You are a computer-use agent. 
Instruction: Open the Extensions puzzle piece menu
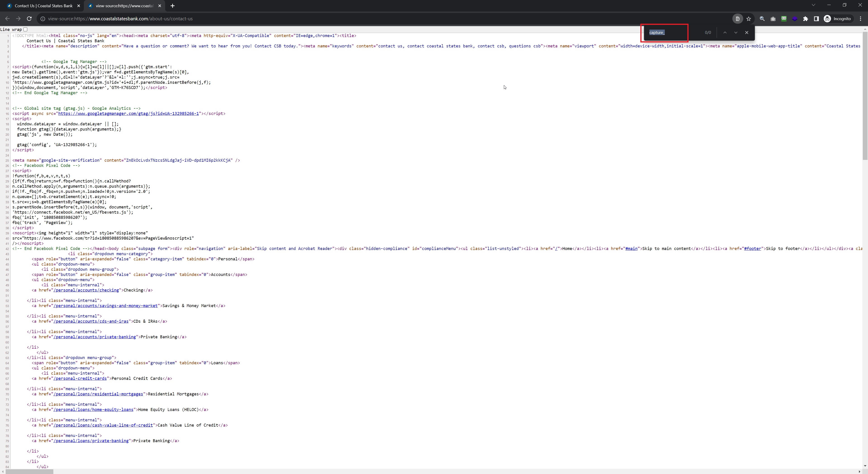805,19
